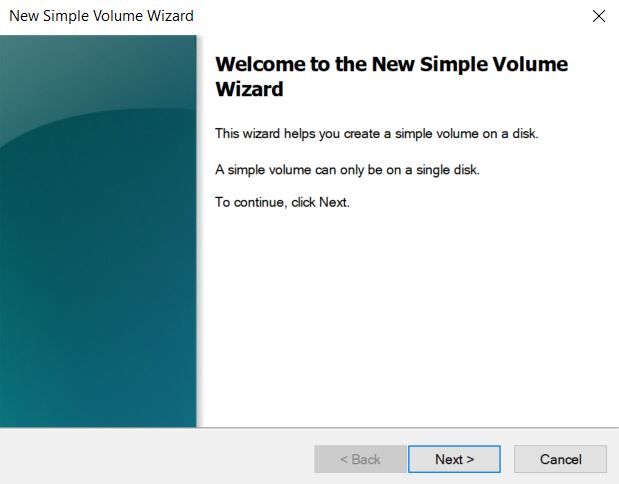The height and width of the screenshot is (484, 619).
Task: Click the greyed-out < Back button
Action: pyautogui.click(x=360, y=459)
